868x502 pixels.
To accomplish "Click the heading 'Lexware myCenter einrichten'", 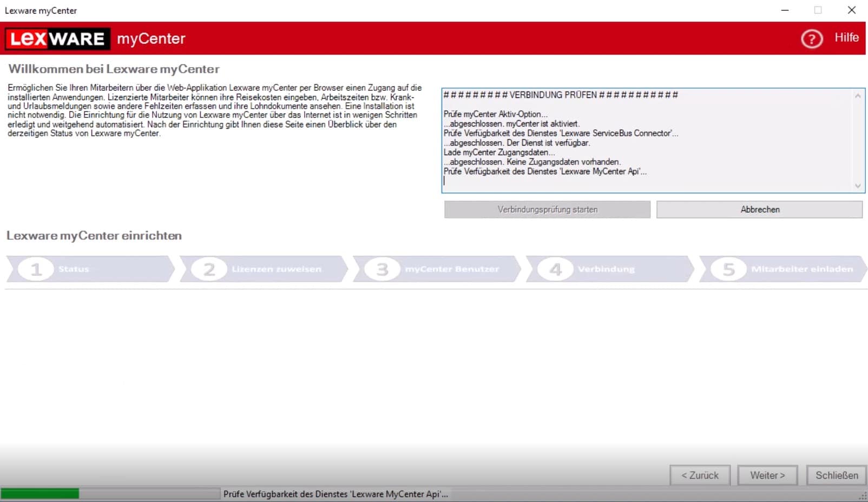I will [94, 236].
